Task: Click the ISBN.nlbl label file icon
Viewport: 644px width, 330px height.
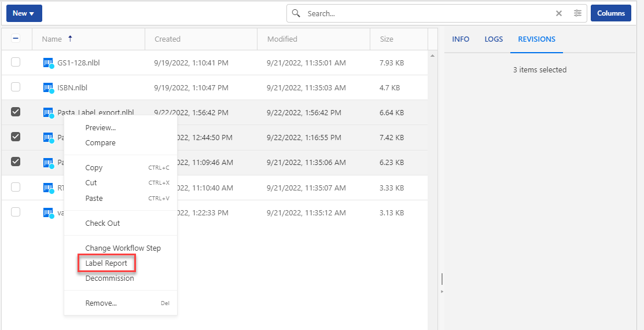Action: [x=49, y=88]
